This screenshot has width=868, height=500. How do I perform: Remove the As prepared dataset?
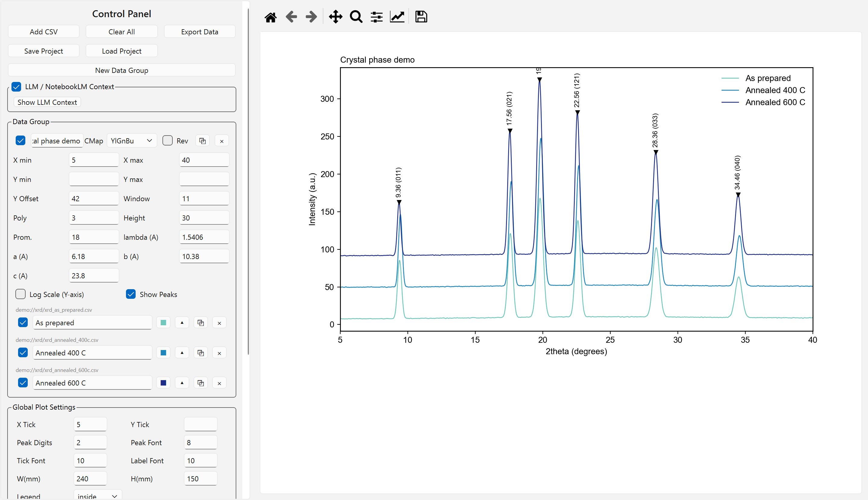tap(219, 323)
